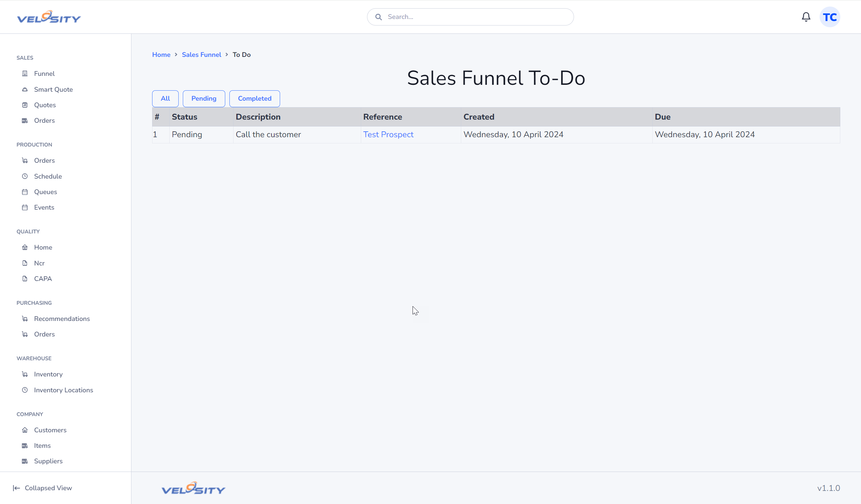Filter to-do list by Pending
Image resolution: width=861 pixels, height=504 pixels.
pyautogui.click(x=204, y=99)
